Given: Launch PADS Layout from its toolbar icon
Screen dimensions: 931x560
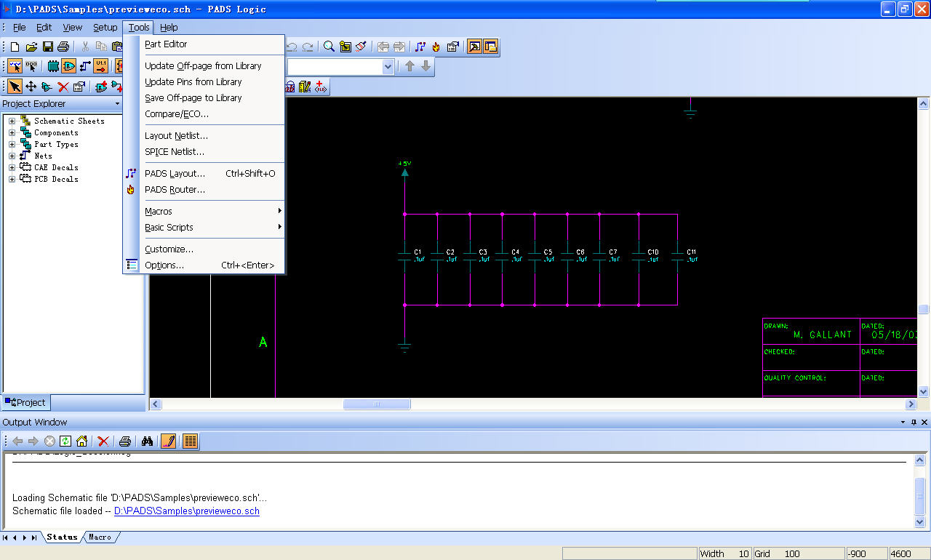Looking at the screenshot, I should tap(420, 47).
